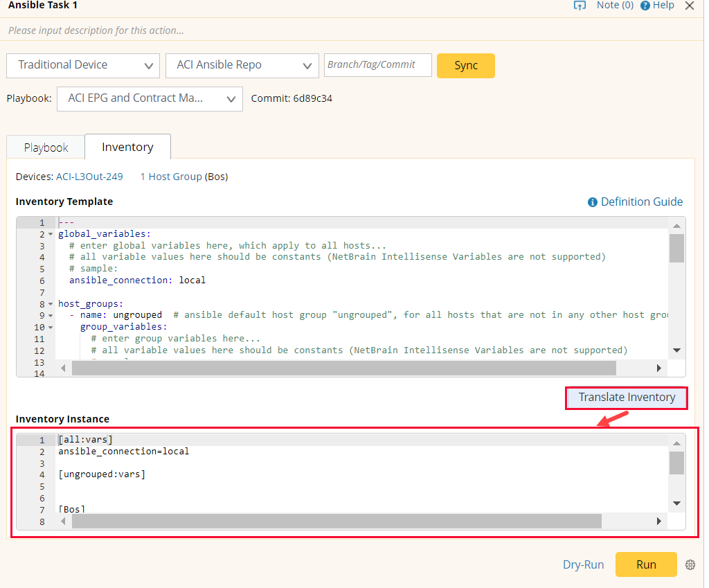This screenshot has width=709, height=588.
Task: Click the Translate Inventory button
Action: [x=627, y=398]
